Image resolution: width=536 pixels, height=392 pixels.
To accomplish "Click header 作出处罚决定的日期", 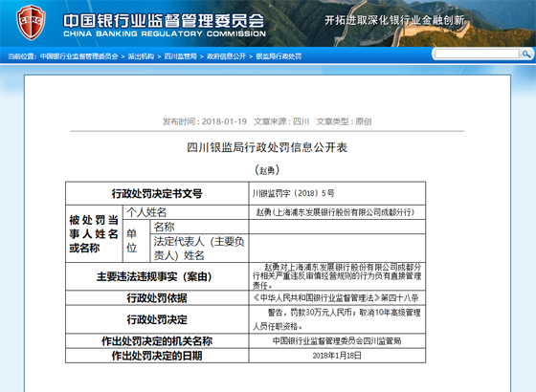I will tap(157, 356).
